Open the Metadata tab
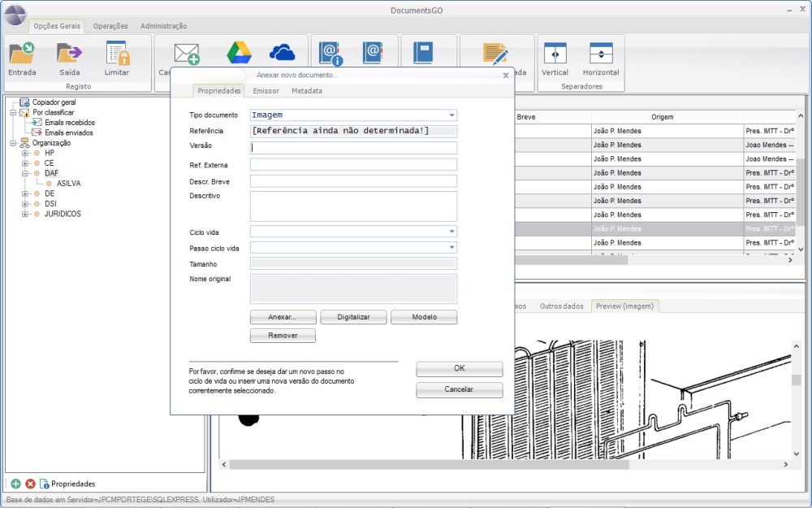812x508 pixels. coord(307,91)
